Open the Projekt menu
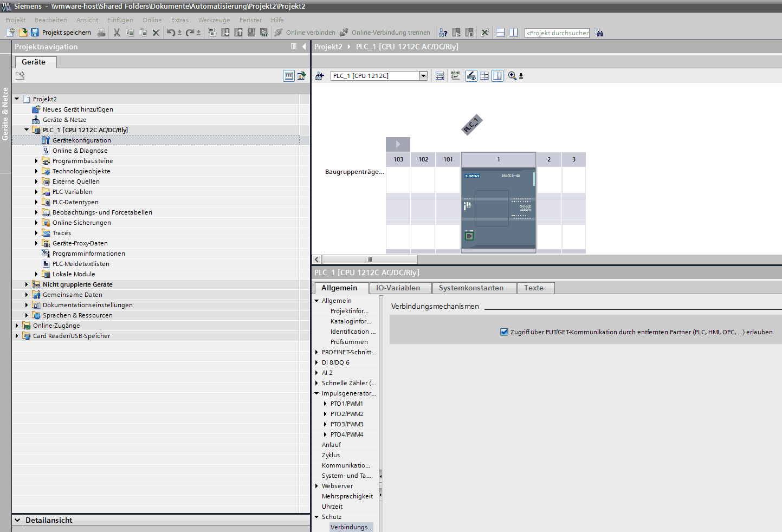Screen dimensions: 782x532 [16, 20]
